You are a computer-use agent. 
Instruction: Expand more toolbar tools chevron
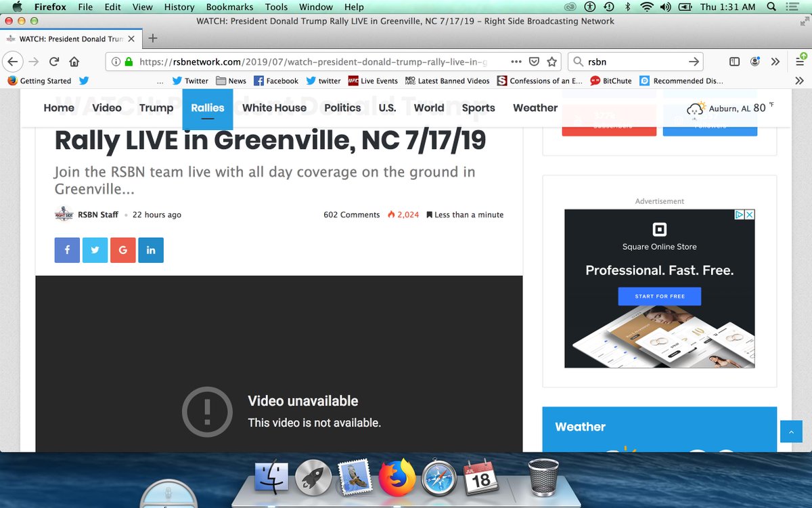pos(775,62)
